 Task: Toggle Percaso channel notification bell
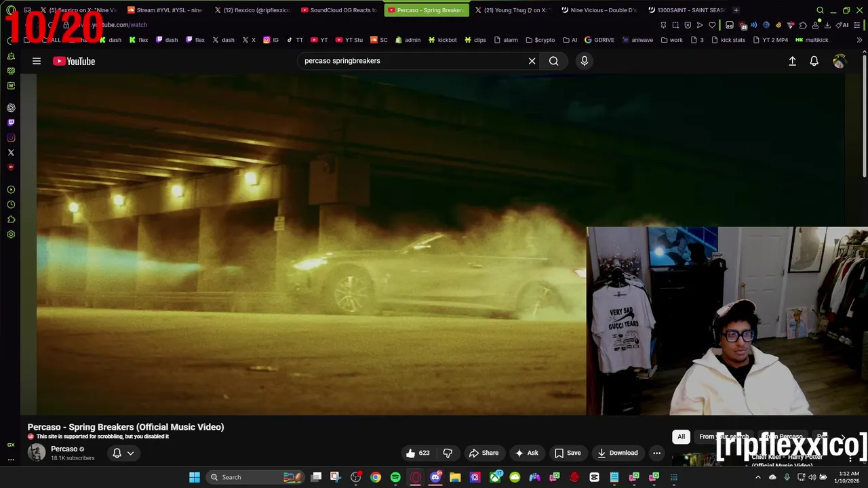click(117, 453)
